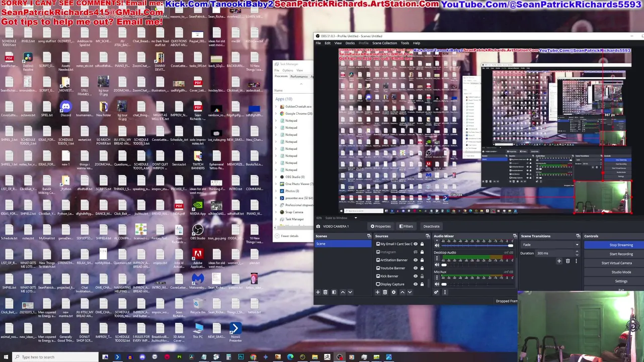Open Google Chrome from the Windows taskbar
Viewport: 644px width, 362px height.
pos(253,357)
